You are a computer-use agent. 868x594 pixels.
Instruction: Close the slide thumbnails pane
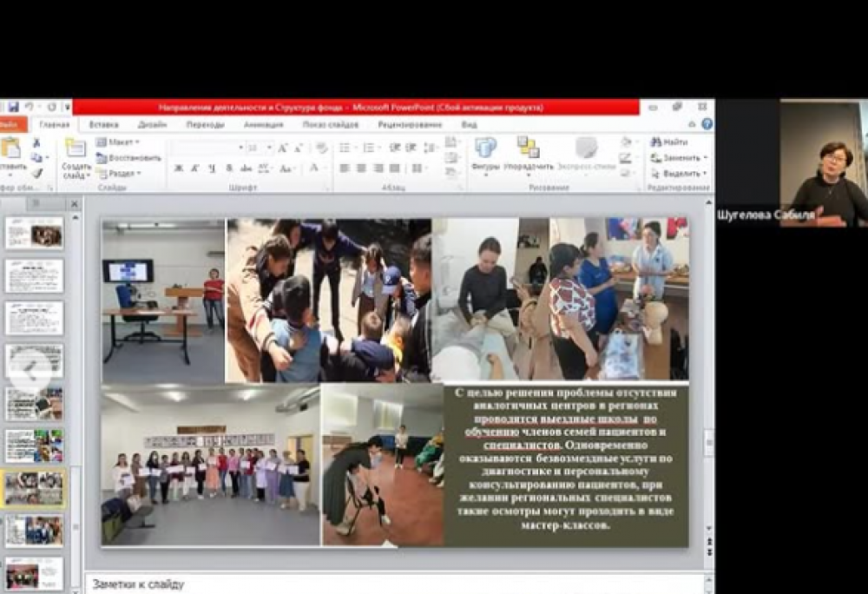[x=74, y=204]
